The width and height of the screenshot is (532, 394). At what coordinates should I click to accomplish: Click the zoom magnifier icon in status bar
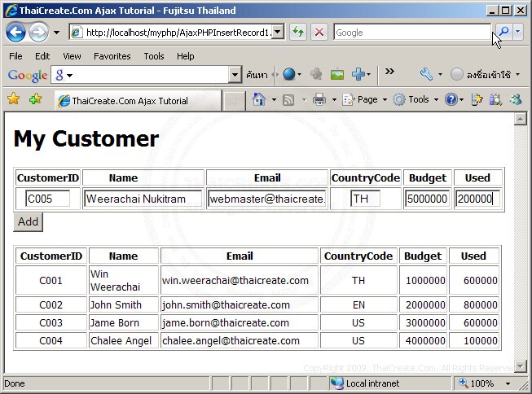pos(463,383)
